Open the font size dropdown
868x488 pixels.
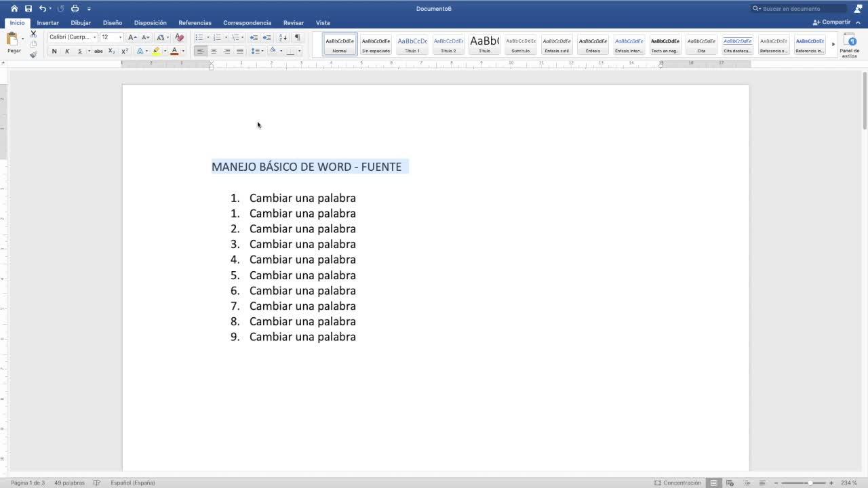[x=120, y=37]
